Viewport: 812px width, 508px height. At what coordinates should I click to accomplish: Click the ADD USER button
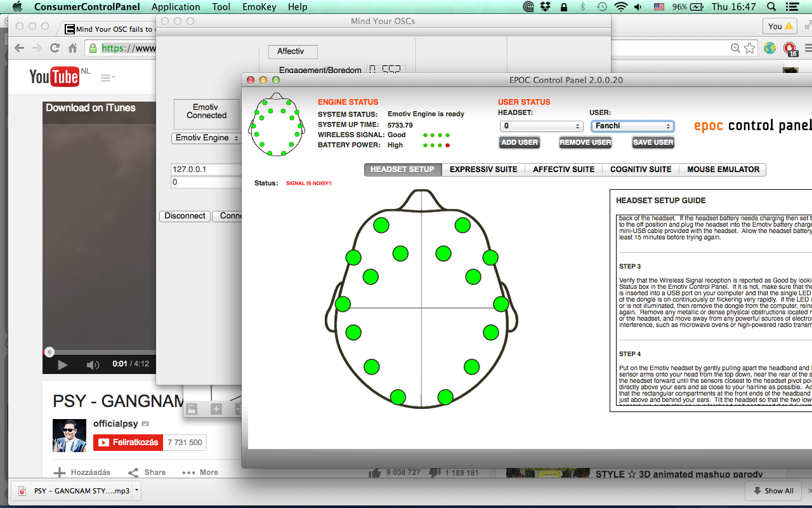[520, 143]
